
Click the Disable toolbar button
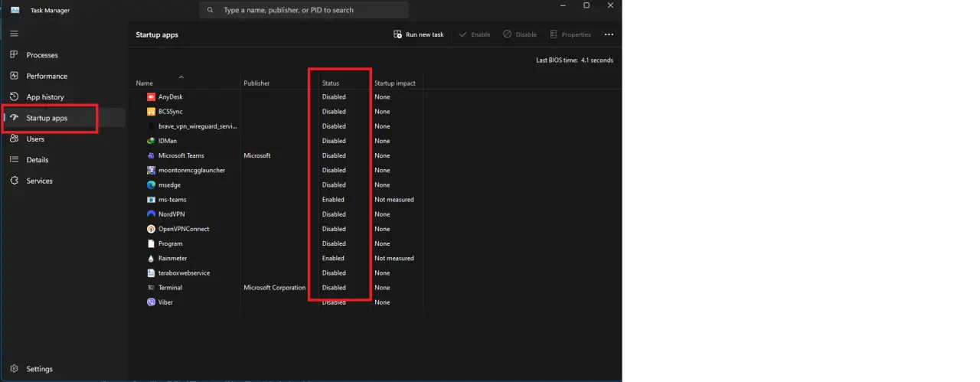click(520, 34)
